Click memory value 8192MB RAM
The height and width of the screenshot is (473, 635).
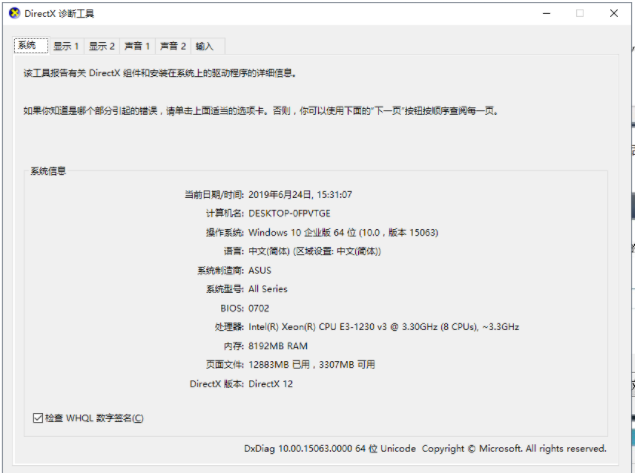coord(278,346)
